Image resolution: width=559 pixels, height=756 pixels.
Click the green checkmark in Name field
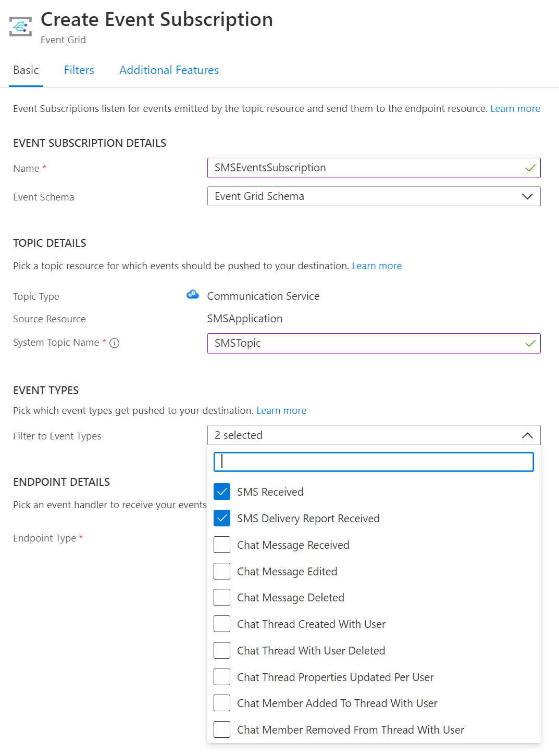tap(530, 168)
